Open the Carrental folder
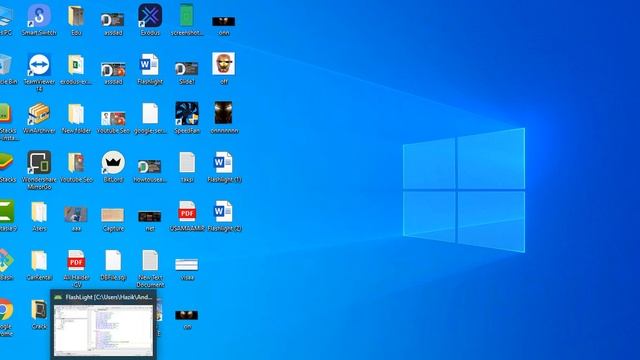Viewport: 640px width, 360px height. point(39,260)
